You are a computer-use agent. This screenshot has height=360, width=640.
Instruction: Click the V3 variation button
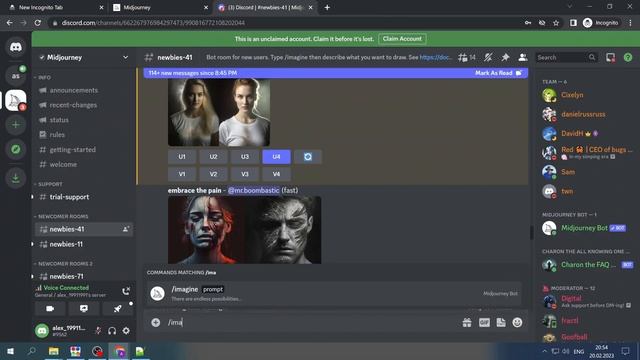(x=245, y=174)
